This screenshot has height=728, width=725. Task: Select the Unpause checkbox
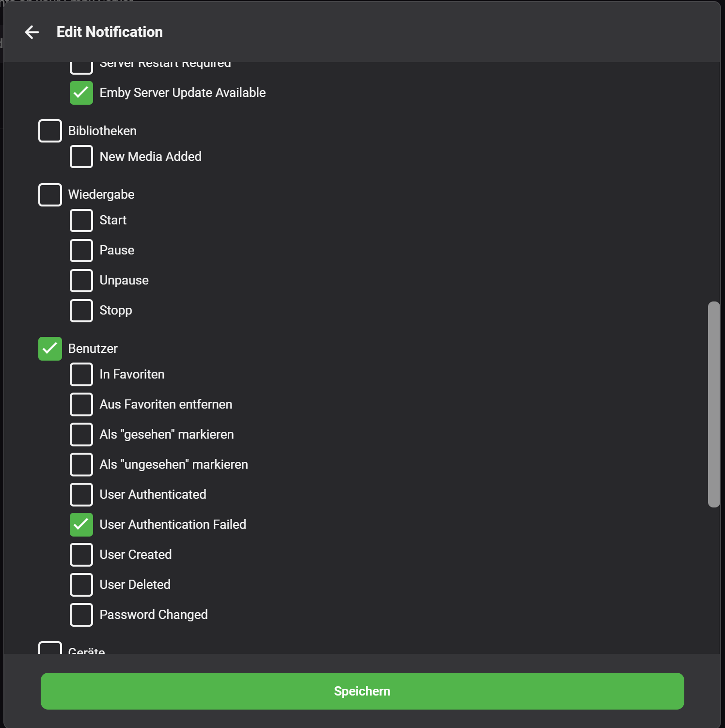(81, 281)
